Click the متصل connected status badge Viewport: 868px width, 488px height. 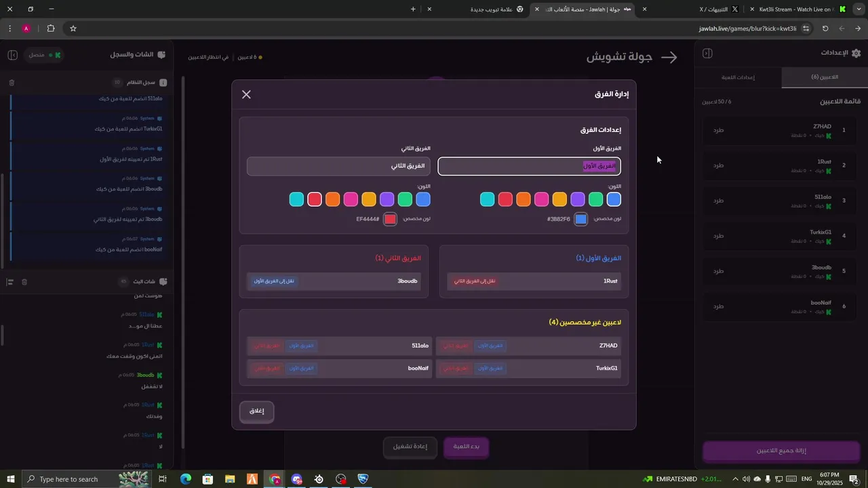click(x=45, y=55)
